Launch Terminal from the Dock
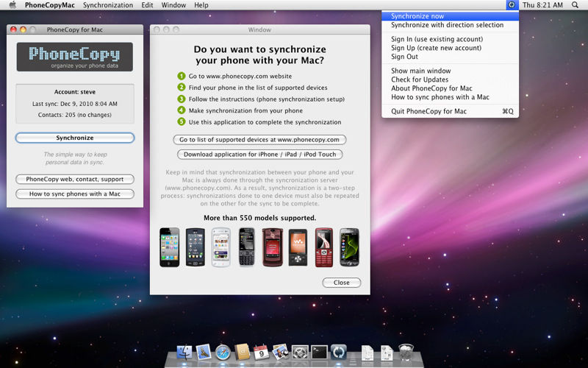588x368 pixels. coord(319,353)
